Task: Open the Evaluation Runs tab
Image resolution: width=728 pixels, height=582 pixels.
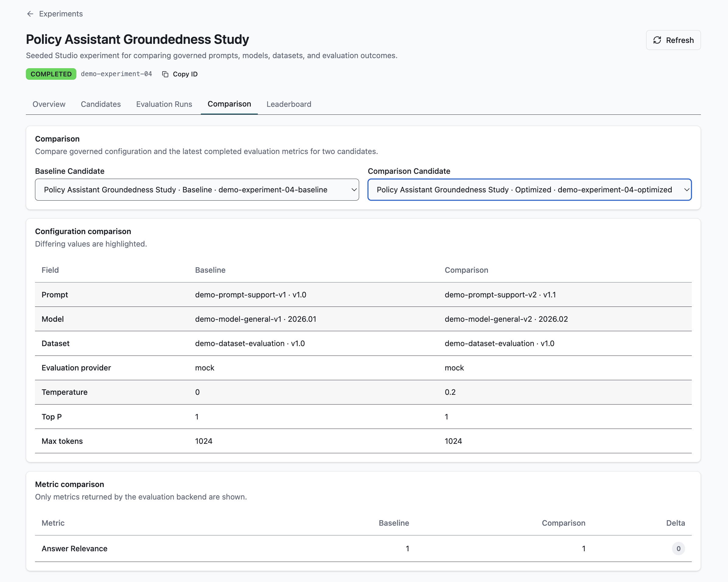Action: pyautogui.click(x=164, y=104)
